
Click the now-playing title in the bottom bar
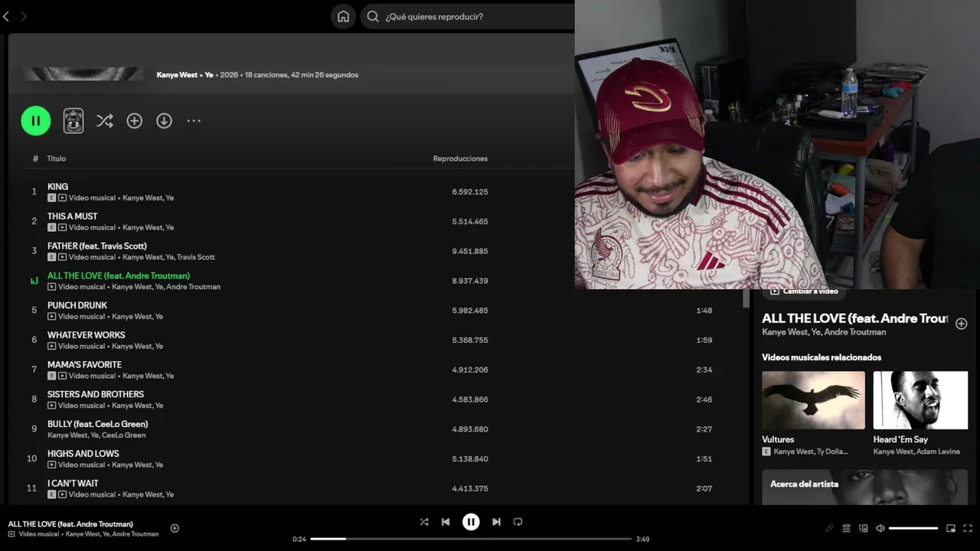70,524
